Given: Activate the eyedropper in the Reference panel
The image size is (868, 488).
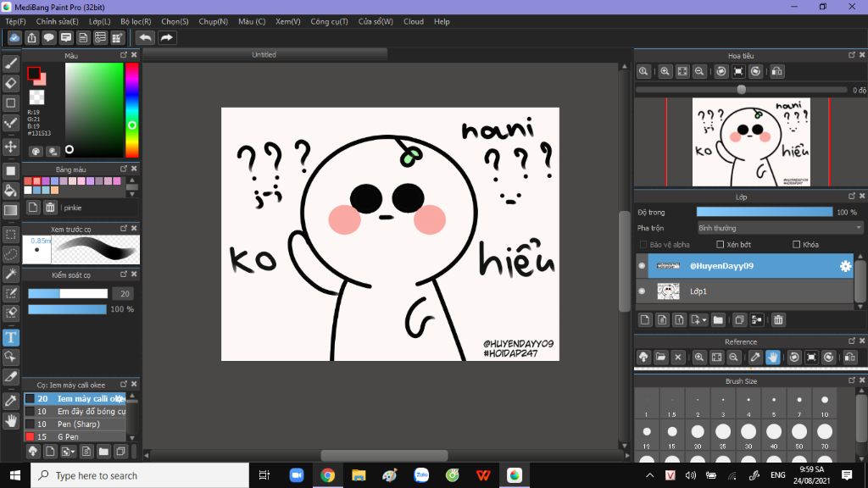Looking at the screenshot, I should point(754,358).
